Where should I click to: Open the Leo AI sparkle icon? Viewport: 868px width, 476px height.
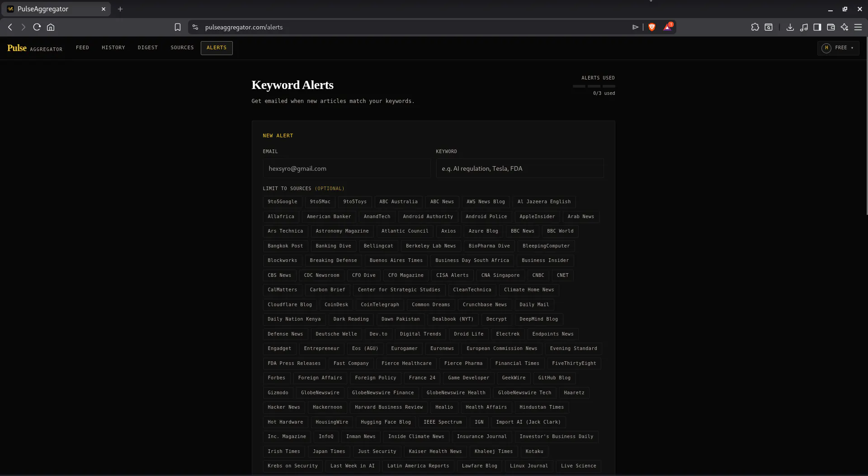click(844, 27)
